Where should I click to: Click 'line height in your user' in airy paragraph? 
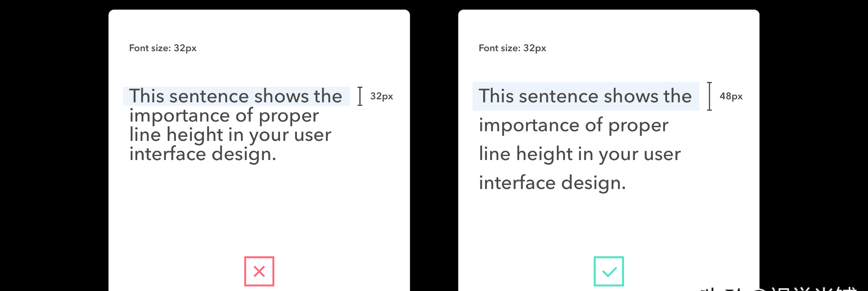[x=580, y=154]
